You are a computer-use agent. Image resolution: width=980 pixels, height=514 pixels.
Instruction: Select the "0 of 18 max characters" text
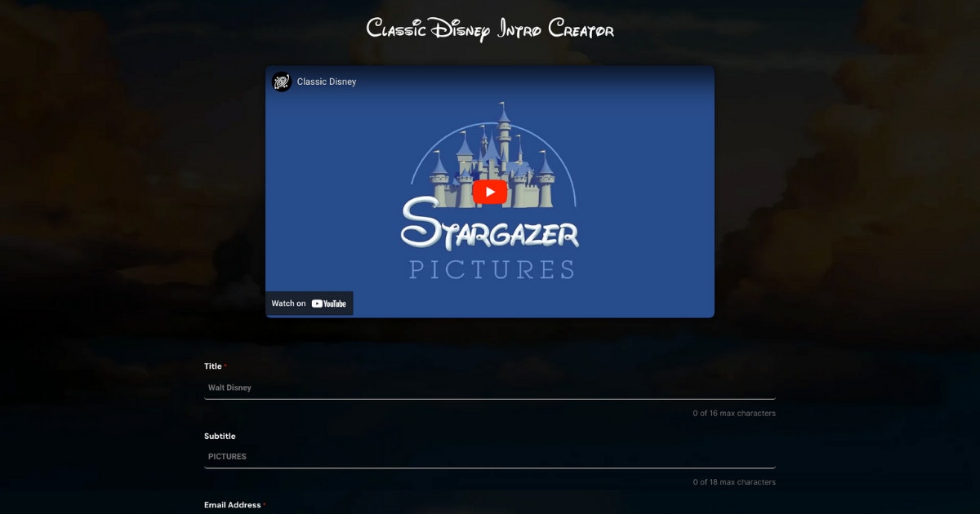(x=734, y=482)
